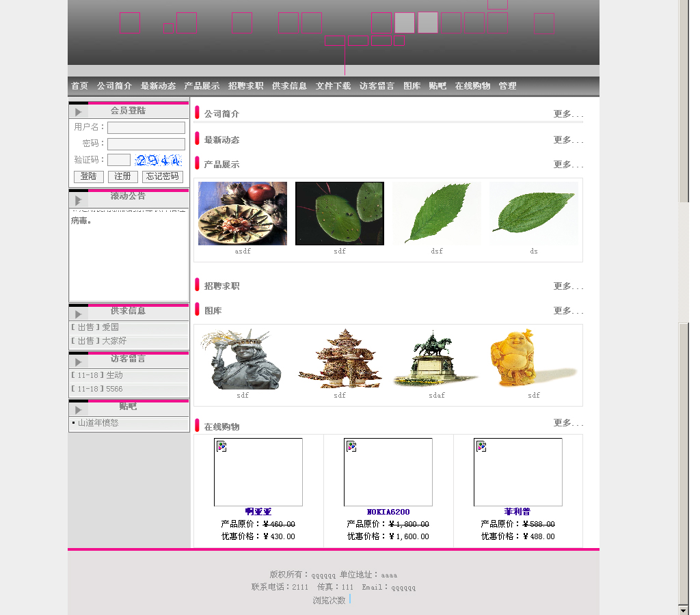Open the Statue of Liberty gallery image
This screenshot has width=700, height=615.
pyautogui.click(x=243, y=359)
